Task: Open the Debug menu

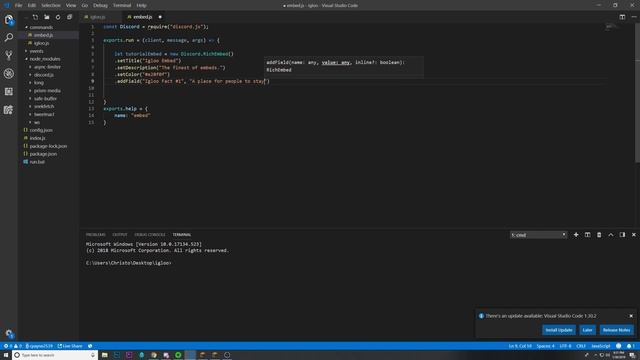Action: (100, 5)
